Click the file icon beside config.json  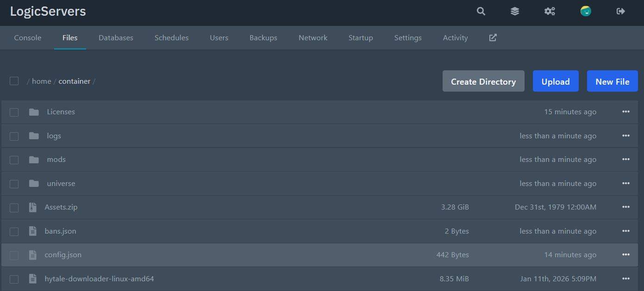(32, 254)
